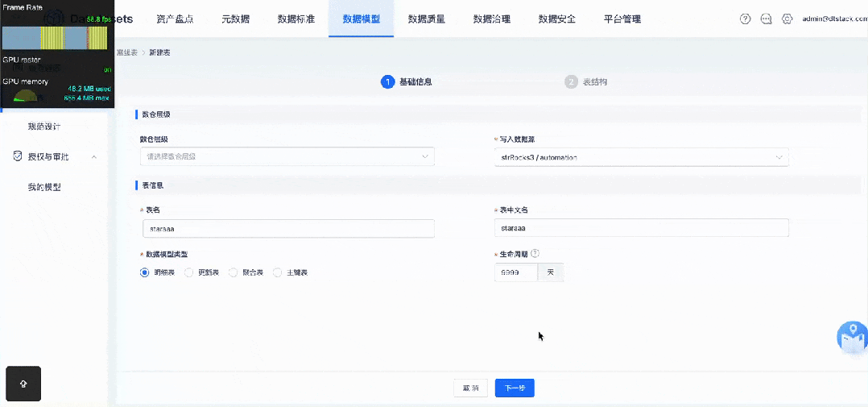Open the 写入数据源 dropdown arrow
The image size is (868, 407).
tap(779, 157)
